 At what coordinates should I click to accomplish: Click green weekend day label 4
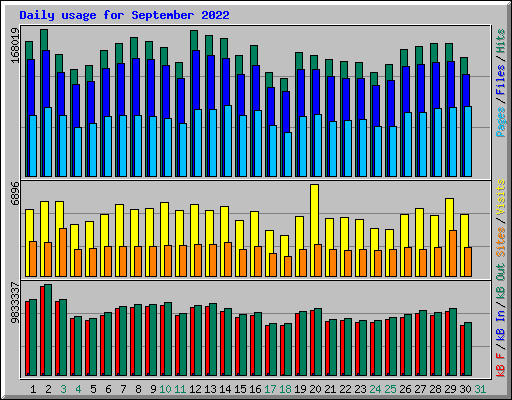(78, 389)
